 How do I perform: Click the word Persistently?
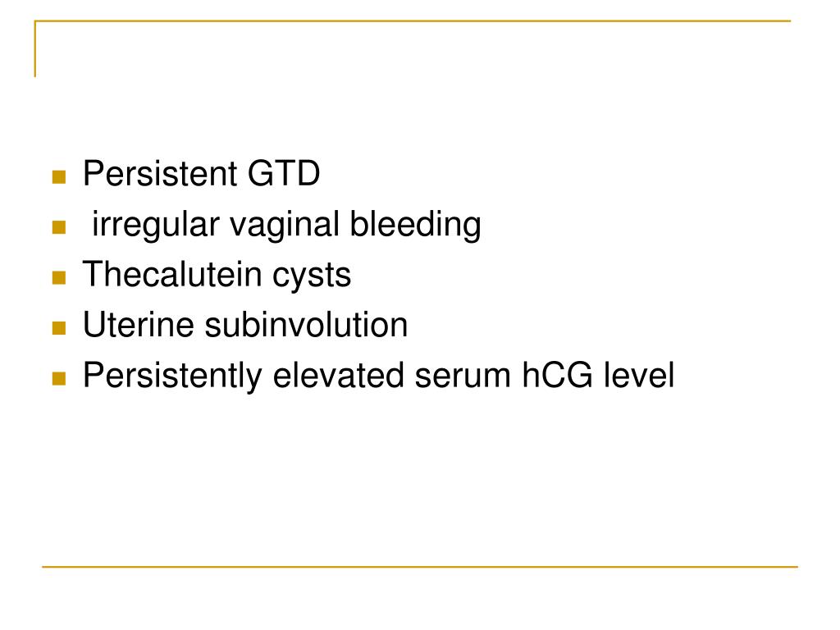coord(172,376)
